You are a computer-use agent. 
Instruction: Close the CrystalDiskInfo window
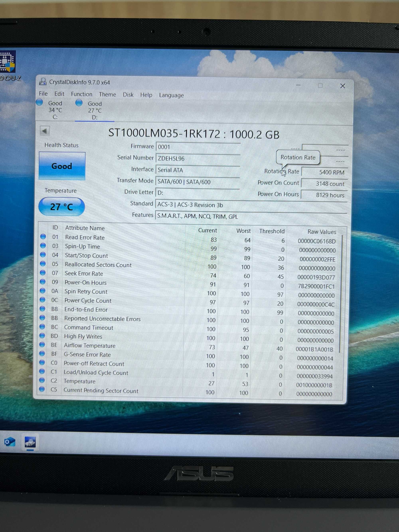tap(343, 86)
